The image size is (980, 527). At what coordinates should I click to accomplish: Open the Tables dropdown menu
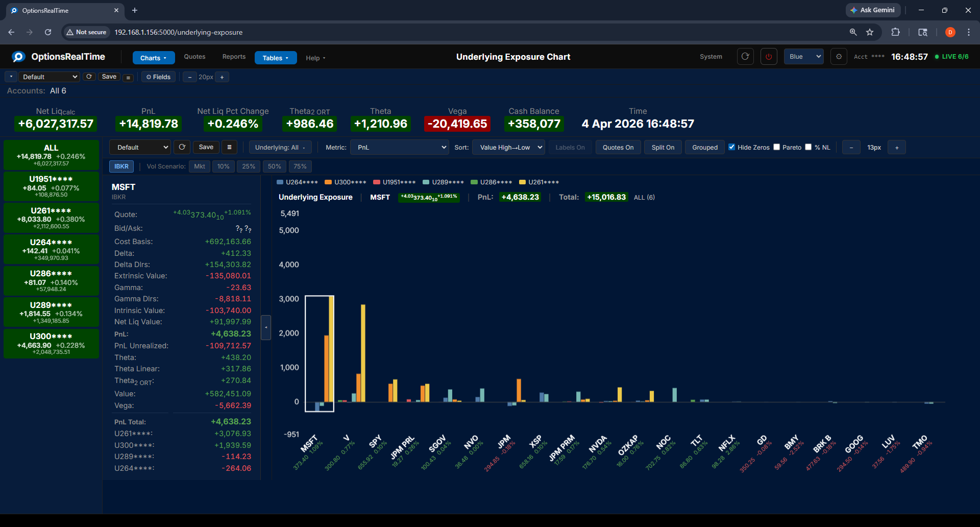coord(276,58)
